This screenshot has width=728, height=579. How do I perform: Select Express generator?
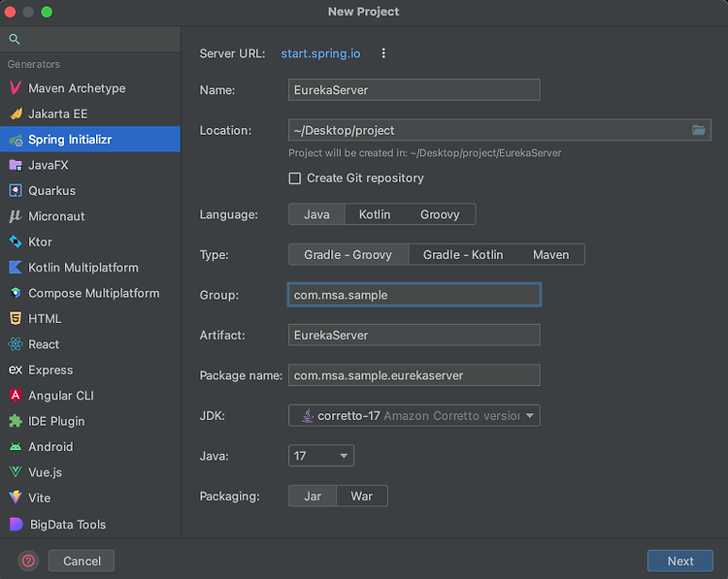(x=90, y=370)
